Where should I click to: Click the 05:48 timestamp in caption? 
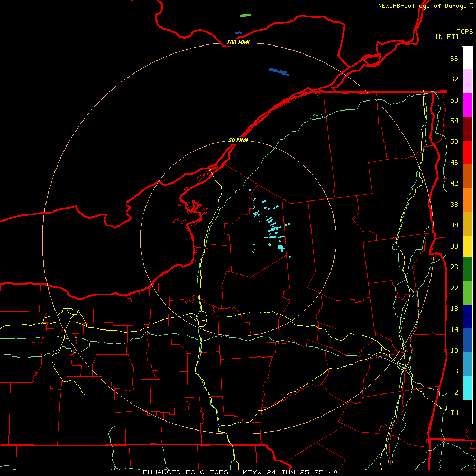coord(326,472)
